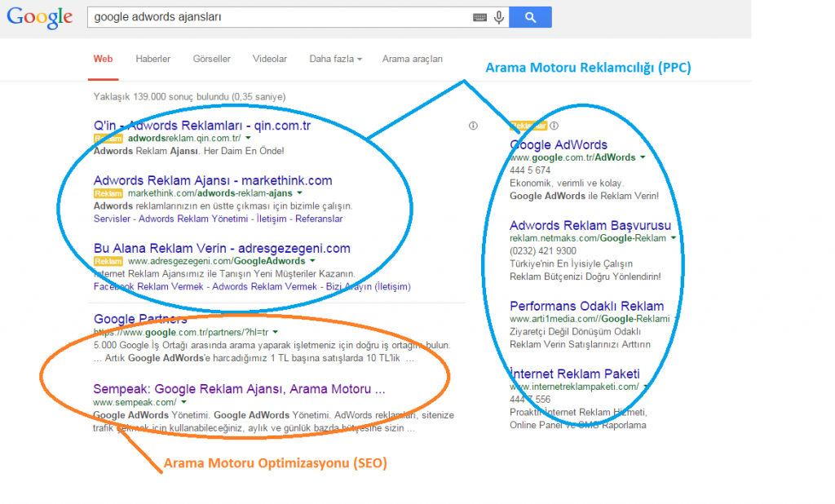Click Bizi Arayın (İletişim) sitelink

pyautogui.click(x=368, y=286)
